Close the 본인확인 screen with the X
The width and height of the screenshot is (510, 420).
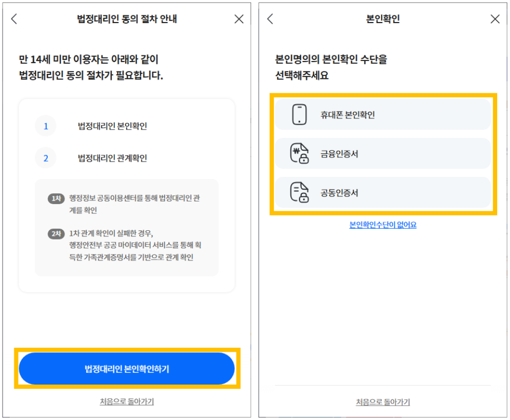tap(495, 19)
